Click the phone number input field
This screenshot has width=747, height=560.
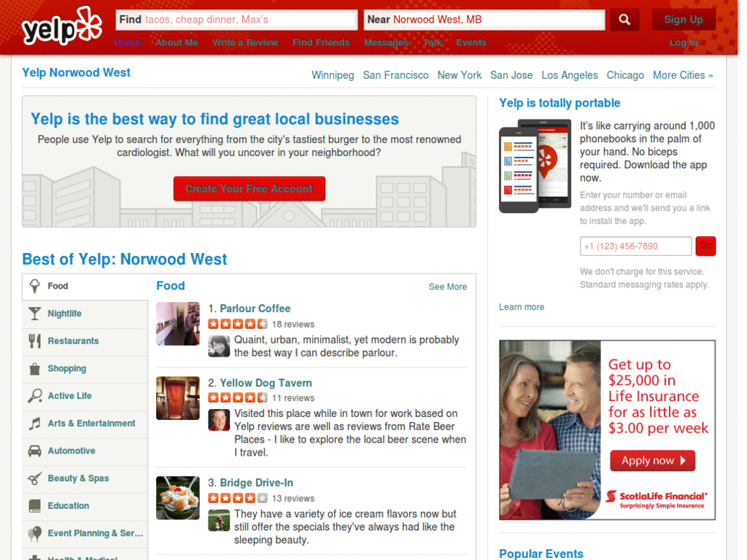[635, 246]
